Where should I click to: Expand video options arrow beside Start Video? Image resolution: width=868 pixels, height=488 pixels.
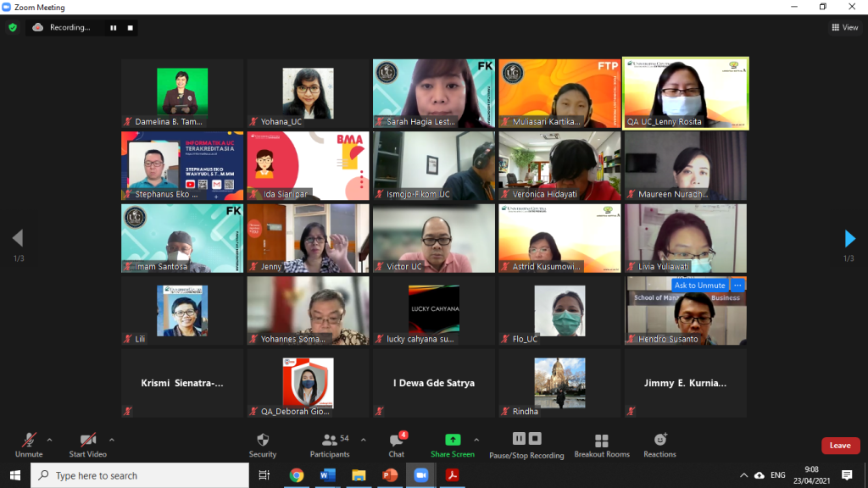click(112, 440)
